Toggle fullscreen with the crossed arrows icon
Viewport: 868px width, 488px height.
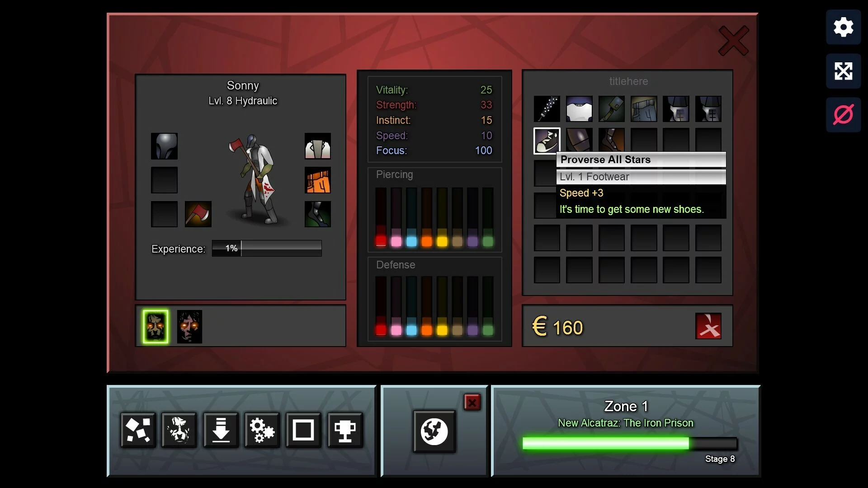[x=843, y=71]
